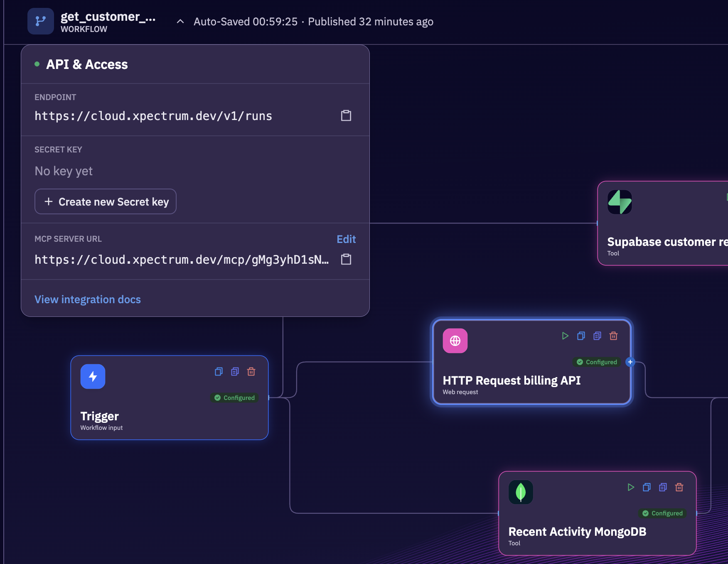The height and width of the screenshot is (564, 728).
Task: Duplicate the Recent Activity MongoDB node
Action: [663, 487]
